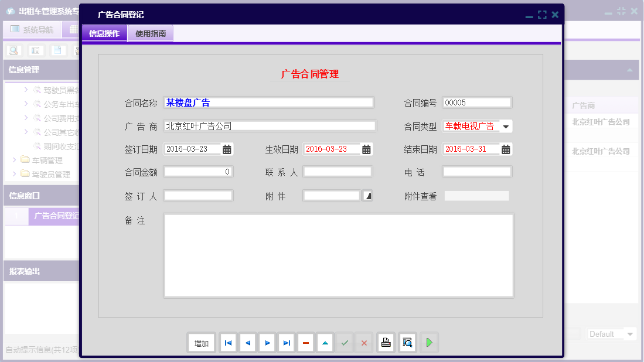Expand the 驾驶员管理 folder
The image size is (644, 362).
click(15, 172)
